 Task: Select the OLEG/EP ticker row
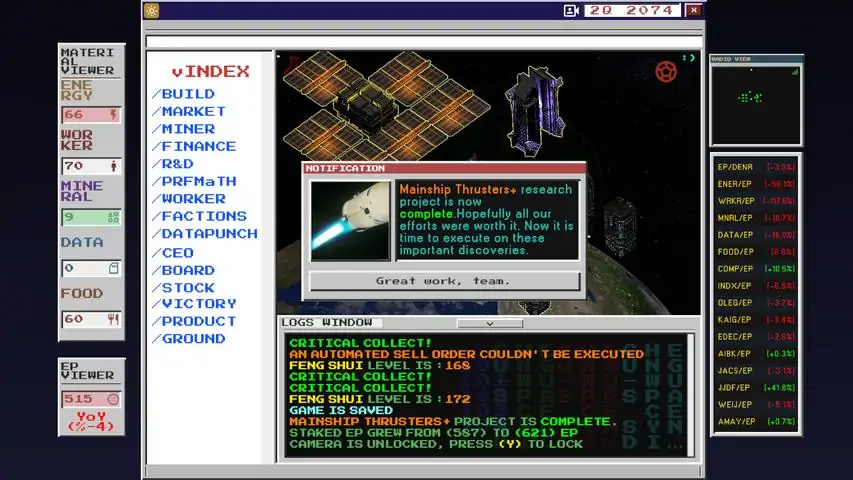click(756, 303)
